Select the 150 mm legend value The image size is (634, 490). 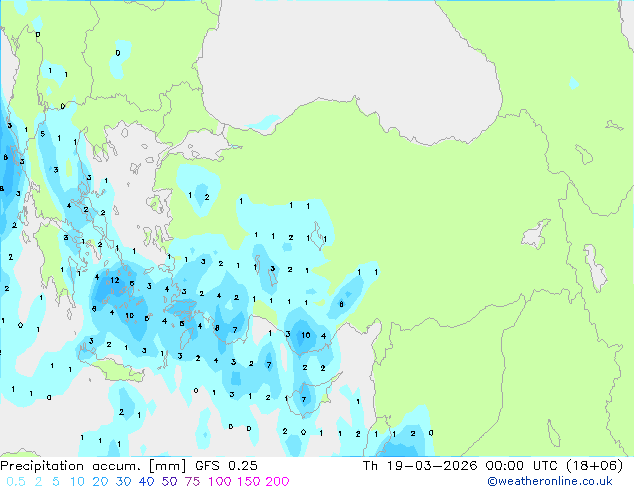click(248, 482)
